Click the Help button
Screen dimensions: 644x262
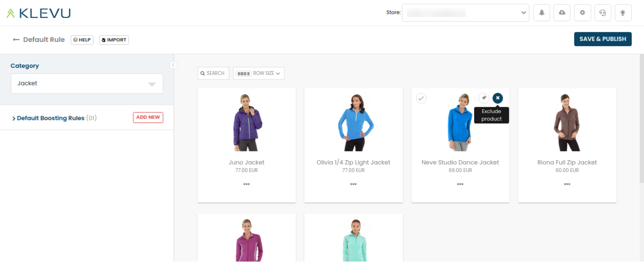[x=82, y=40]
